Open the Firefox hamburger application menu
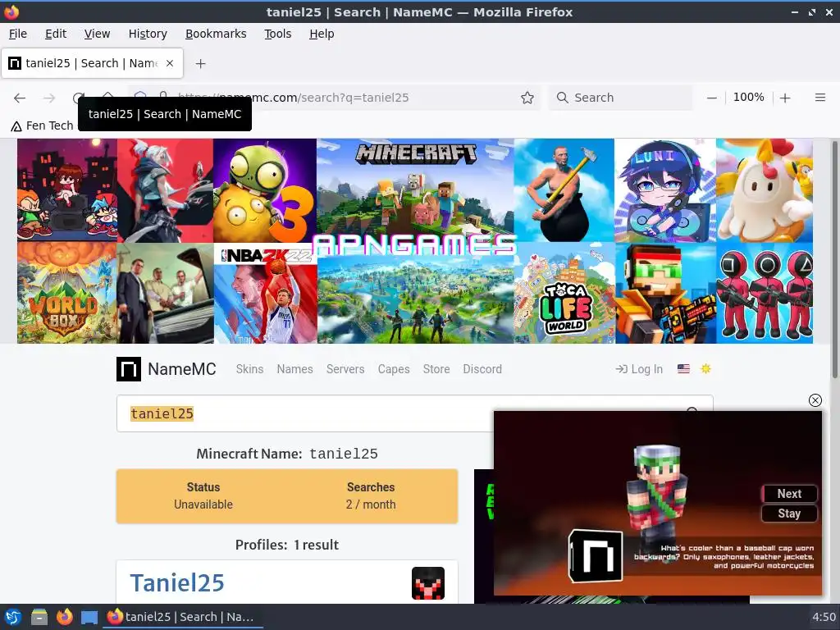Image resolution: width=840 pixels, height=630 pixels. pyautogui.click(x=819, y=98)
